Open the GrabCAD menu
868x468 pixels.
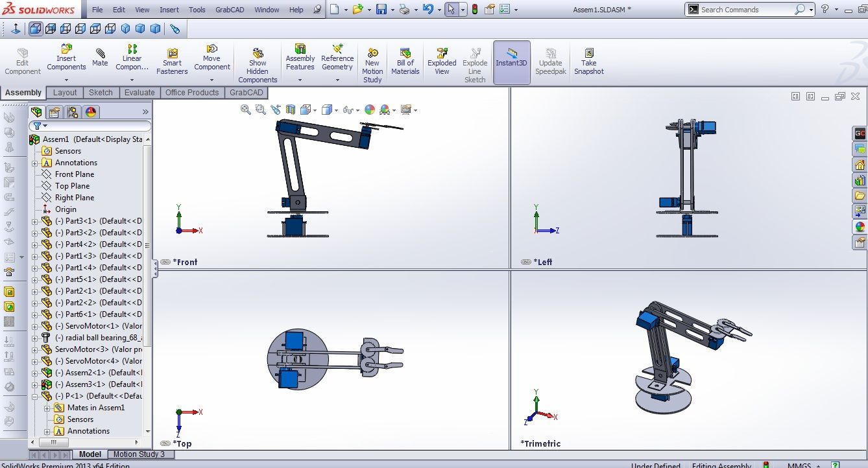click(230, 10)
